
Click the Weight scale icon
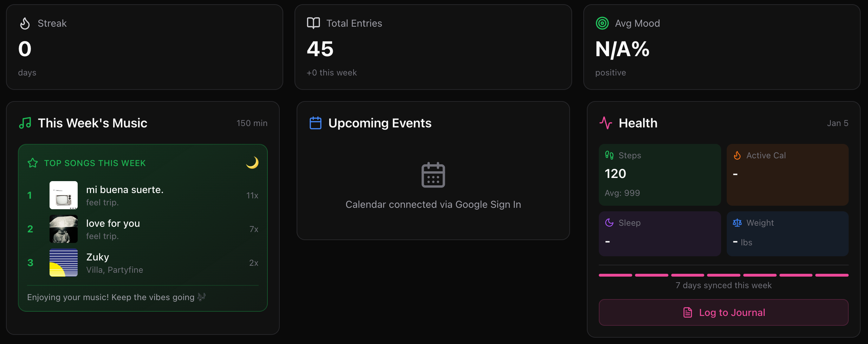pyautogui.click(x=737, y=223)
